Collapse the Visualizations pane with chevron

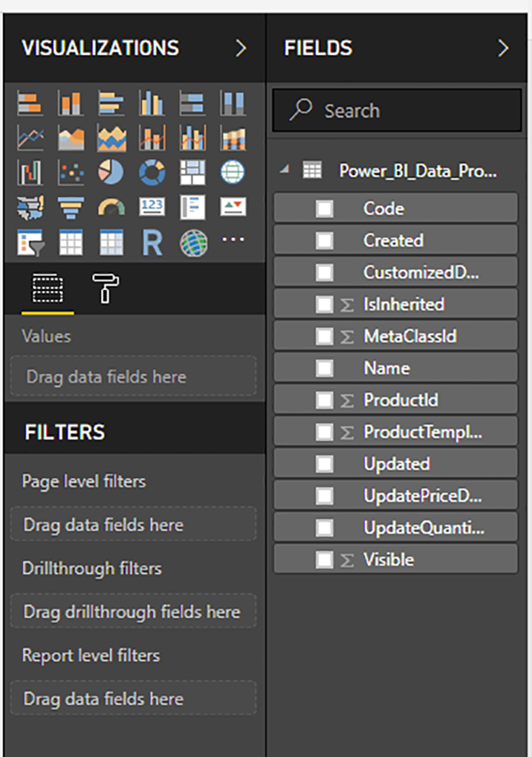[240, 48]
